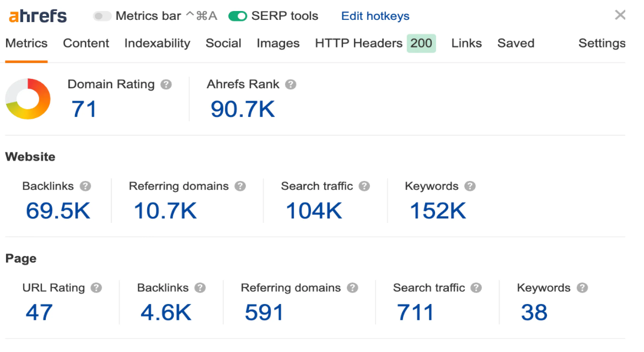The height and width of the screenshot is (352, 644).
Task: Click the Website section heading
Action: tap(30, 157)
